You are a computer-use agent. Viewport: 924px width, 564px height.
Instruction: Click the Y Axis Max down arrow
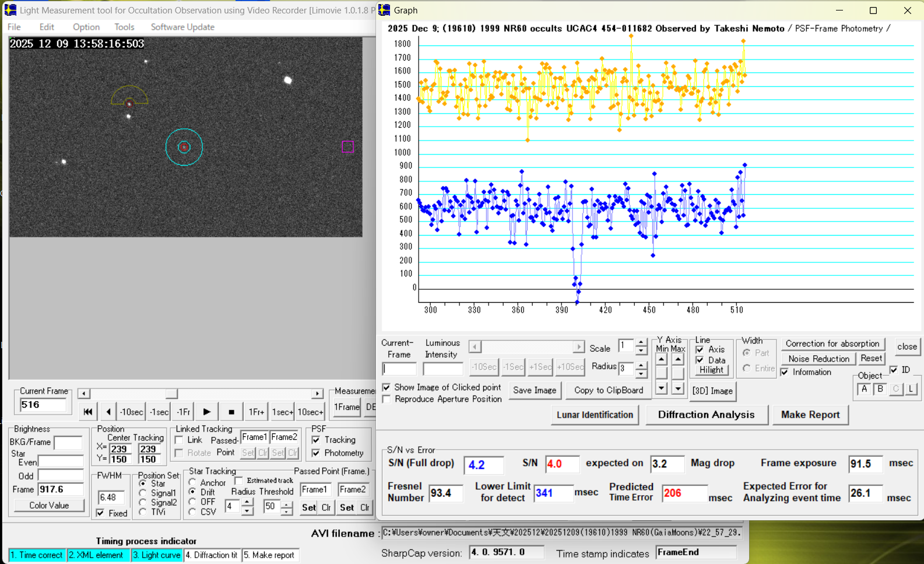pyautogui.click(x=677, y=388)
